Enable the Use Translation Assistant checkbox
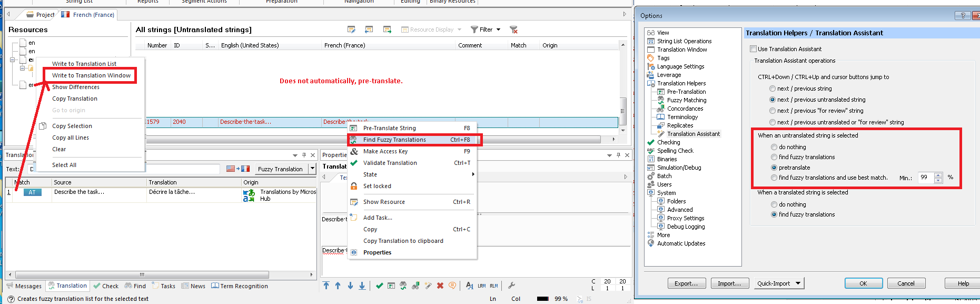The image size is (980, 304). tap(753, 49)
